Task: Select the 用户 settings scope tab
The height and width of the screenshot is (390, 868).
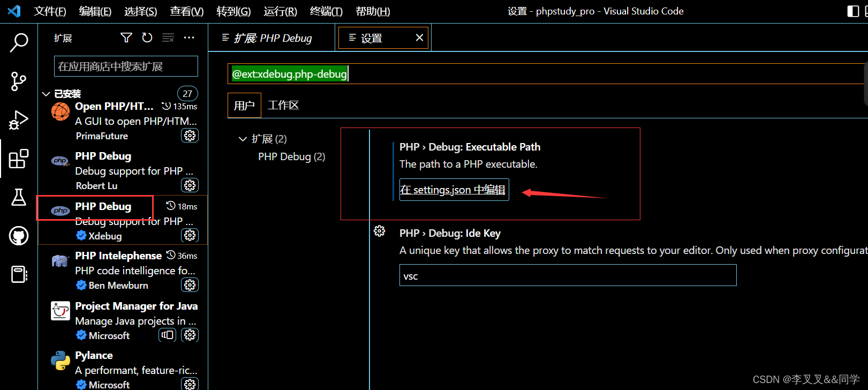Action: pos(244,105)
